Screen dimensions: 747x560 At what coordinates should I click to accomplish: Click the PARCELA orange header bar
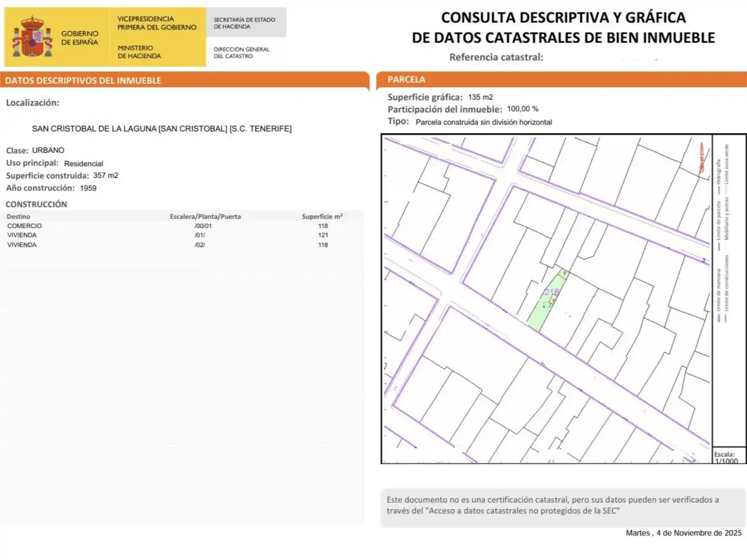click(x=562, y=79)
